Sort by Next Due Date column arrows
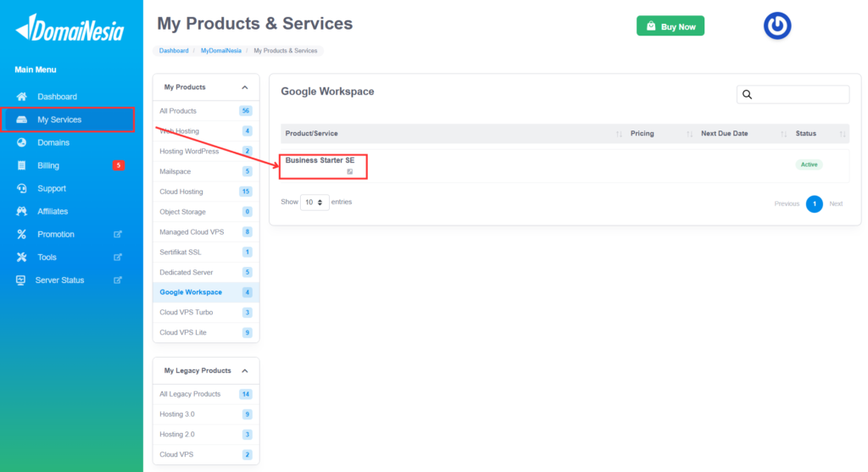868x472 pixels. pyautogui.click(x=783, y=134)
